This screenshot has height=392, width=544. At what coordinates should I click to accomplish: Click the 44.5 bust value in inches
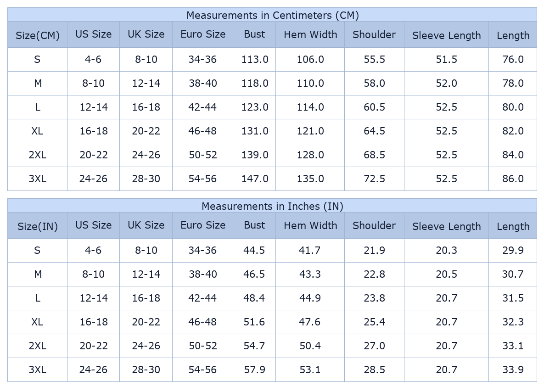pyautogui.click(x=254, y=250)
